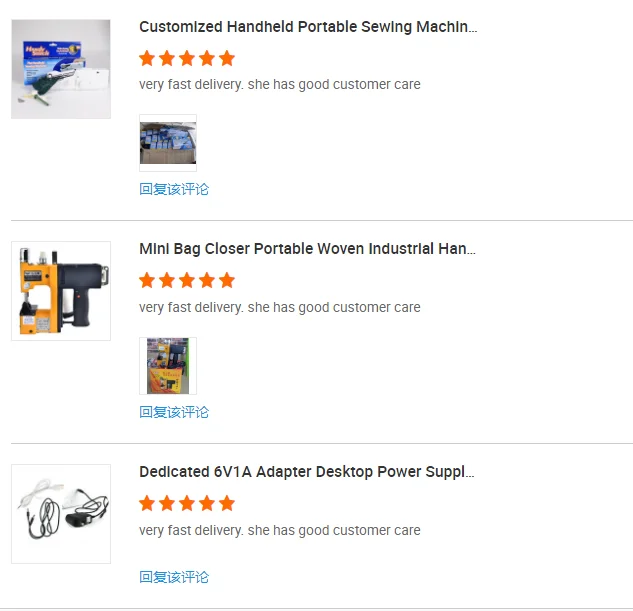View review photo of boxed sewing machines
The width and height of the screenshot is (633, 611).
(168, 143)
